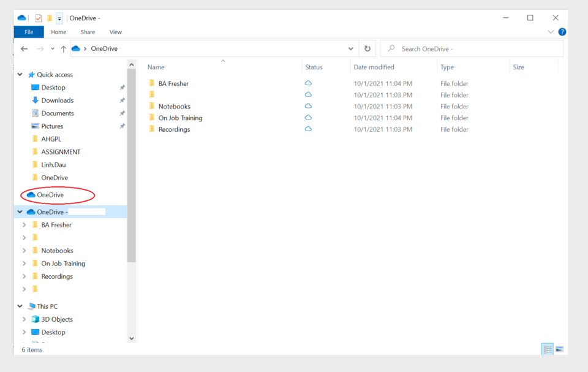Switch to Details view in status bar
The height and width of the screenshot is (372, 588).
[548, 349]
